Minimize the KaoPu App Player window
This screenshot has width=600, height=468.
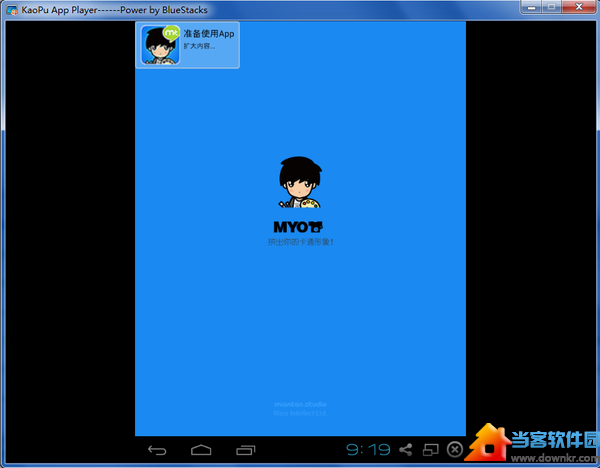pos(531,7)
